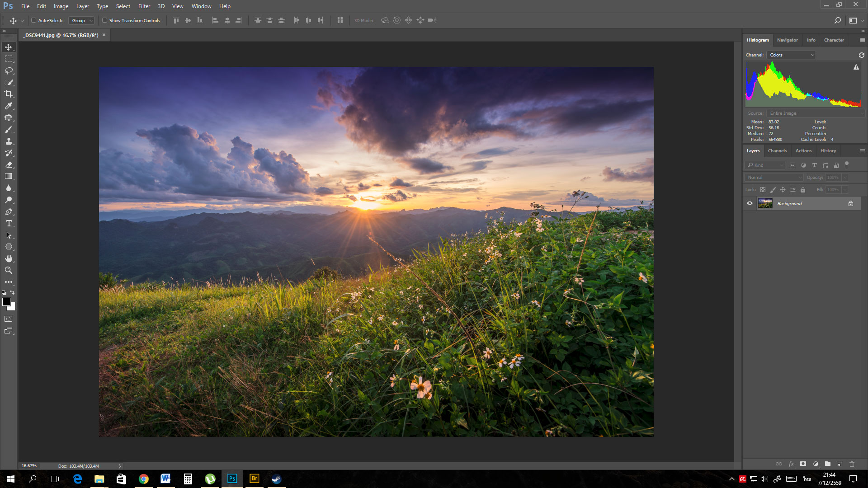Select the Hand tool
The height and width of the screenshot is (488, 868).
(9, 258)
